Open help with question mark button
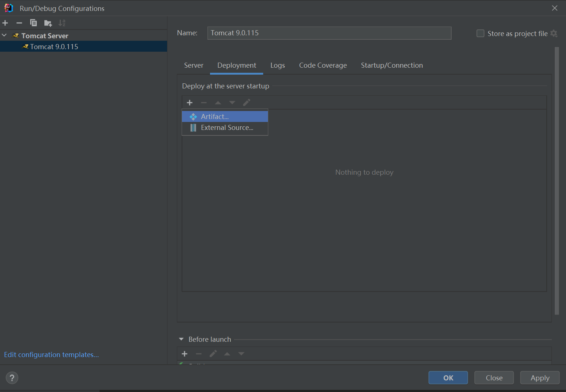Image resolution: width=566 pixels, height=392 pixels. [12, 378]
